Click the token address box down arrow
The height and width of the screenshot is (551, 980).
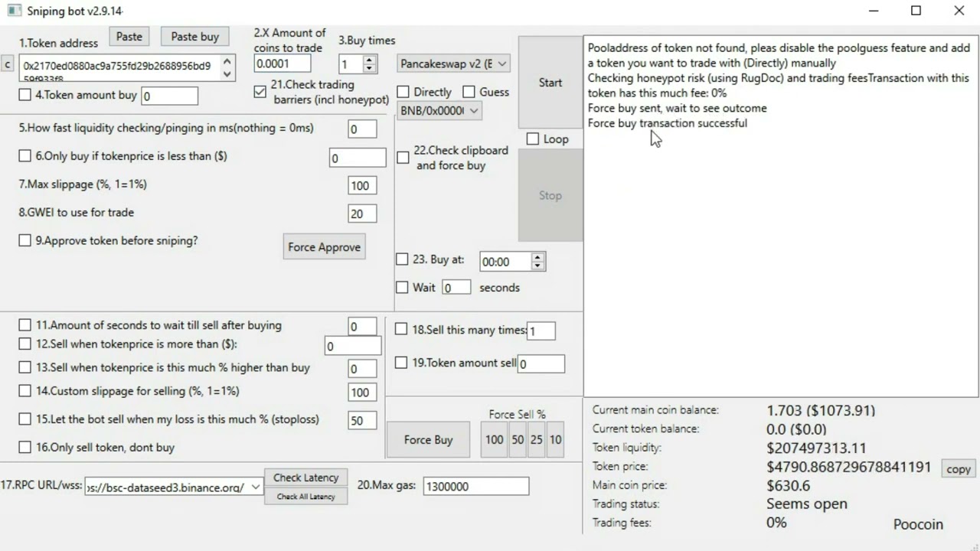coord(227,74)
